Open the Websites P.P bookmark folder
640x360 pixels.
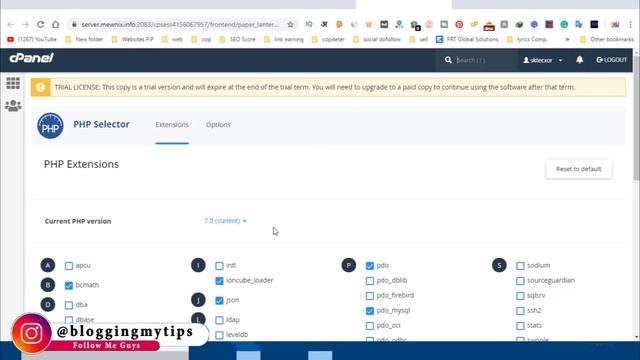(133, 39)
